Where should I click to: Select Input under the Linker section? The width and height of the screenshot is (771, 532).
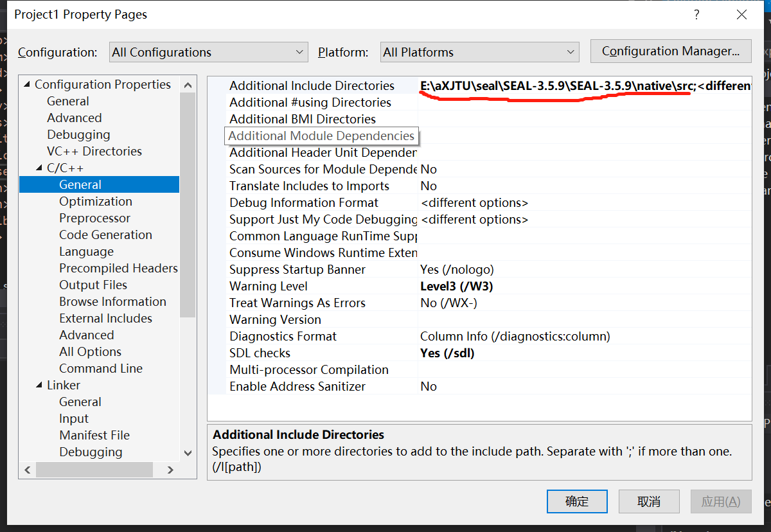pyautogui.click(x=74, y=418)
